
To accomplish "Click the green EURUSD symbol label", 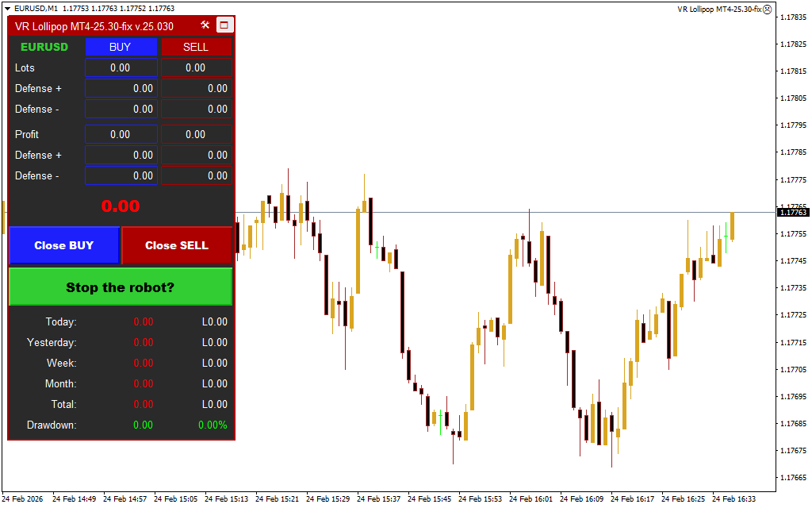I will point(44,47).
